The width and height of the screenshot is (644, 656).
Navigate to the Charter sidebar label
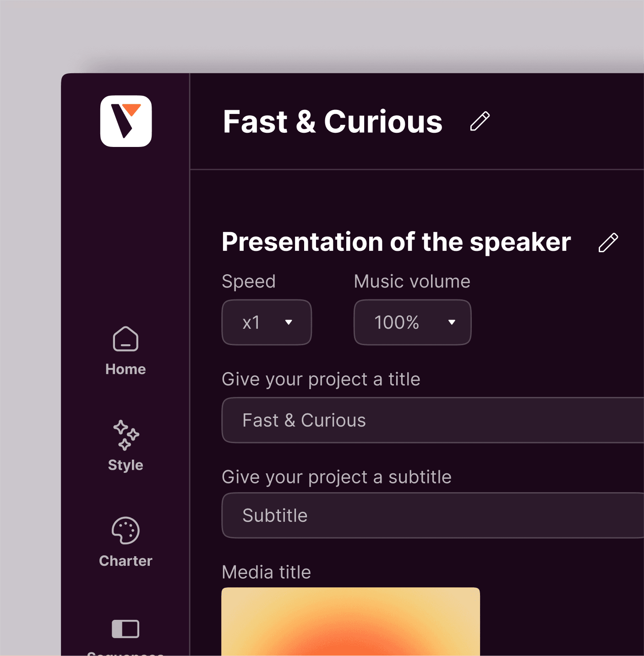(126, 561)
